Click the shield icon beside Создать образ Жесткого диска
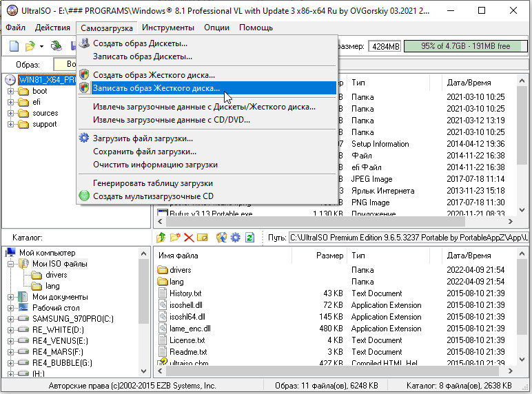This screenshot has height=394, width=532. click(84, 74)
